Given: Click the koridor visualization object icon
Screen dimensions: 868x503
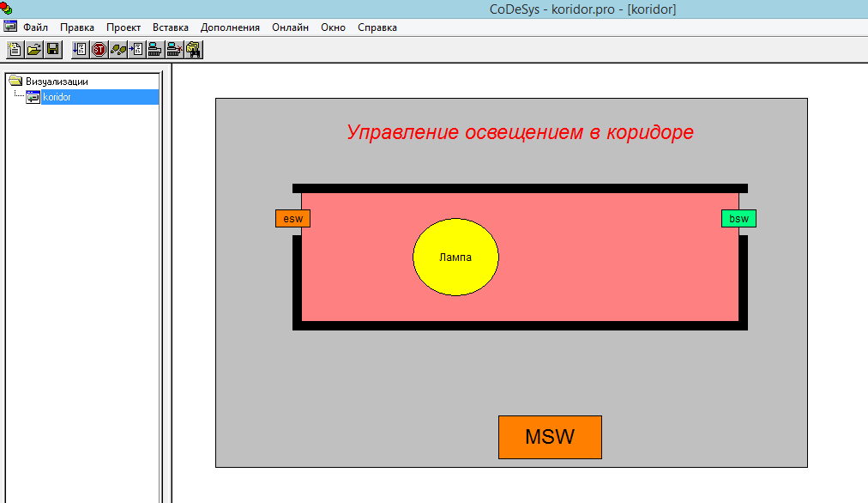Looking at the screenshot, I should click(33, 98).
